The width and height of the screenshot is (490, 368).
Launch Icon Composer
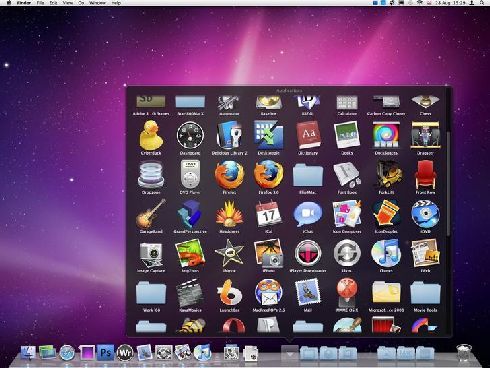tap(347, 214)
